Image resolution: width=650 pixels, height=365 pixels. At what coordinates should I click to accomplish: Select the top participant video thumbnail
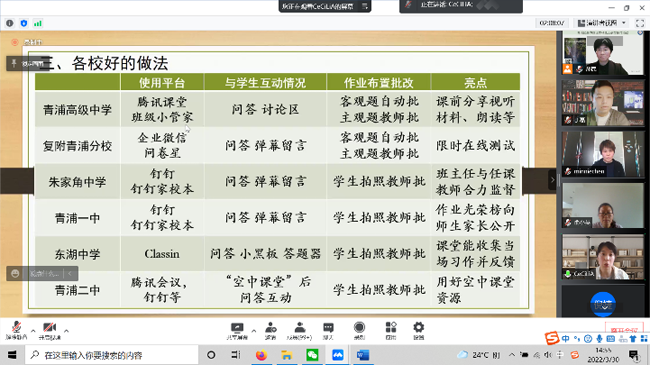coord(603,54)
